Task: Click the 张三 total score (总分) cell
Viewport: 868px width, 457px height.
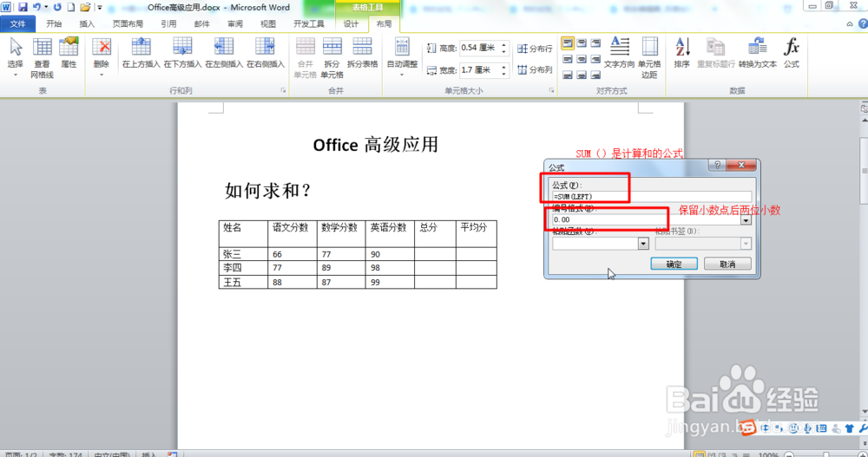Action: 435,254
